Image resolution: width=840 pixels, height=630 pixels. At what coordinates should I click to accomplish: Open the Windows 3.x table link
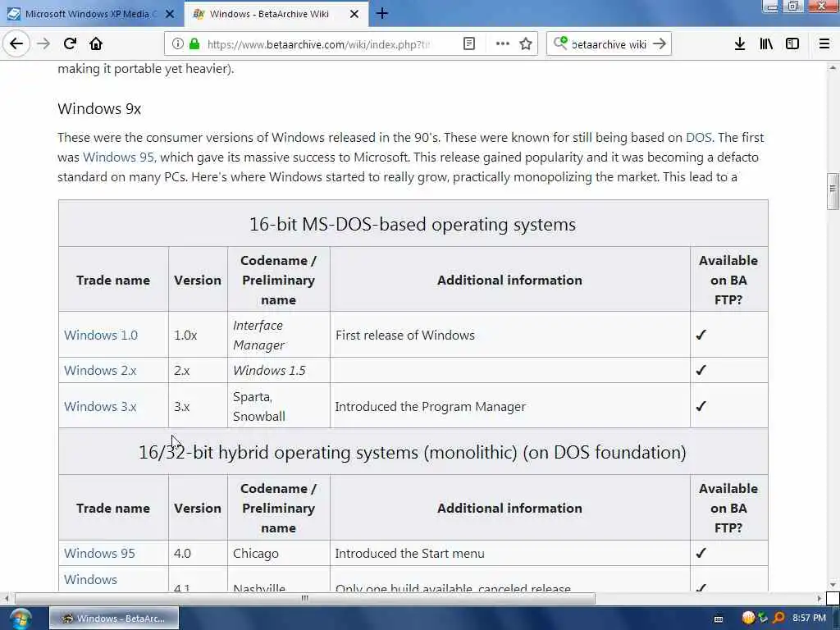coord(100,407)
